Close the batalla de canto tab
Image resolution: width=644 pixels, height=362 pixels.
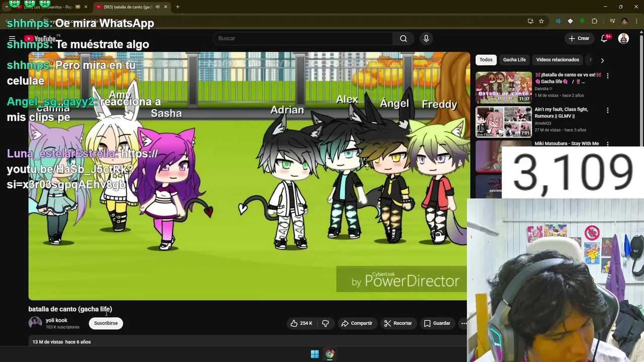tap(165, 7)
